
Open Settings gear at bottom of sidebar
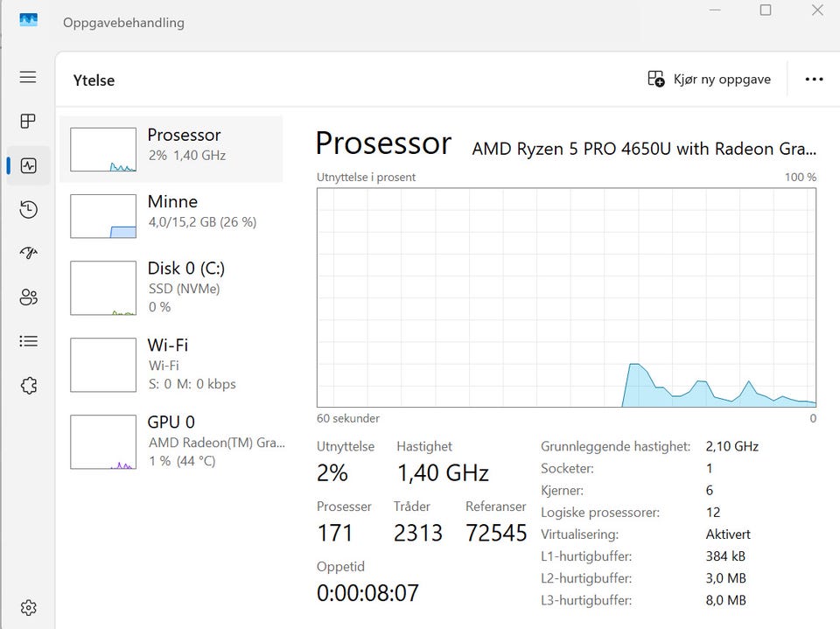tap(28, 608)
